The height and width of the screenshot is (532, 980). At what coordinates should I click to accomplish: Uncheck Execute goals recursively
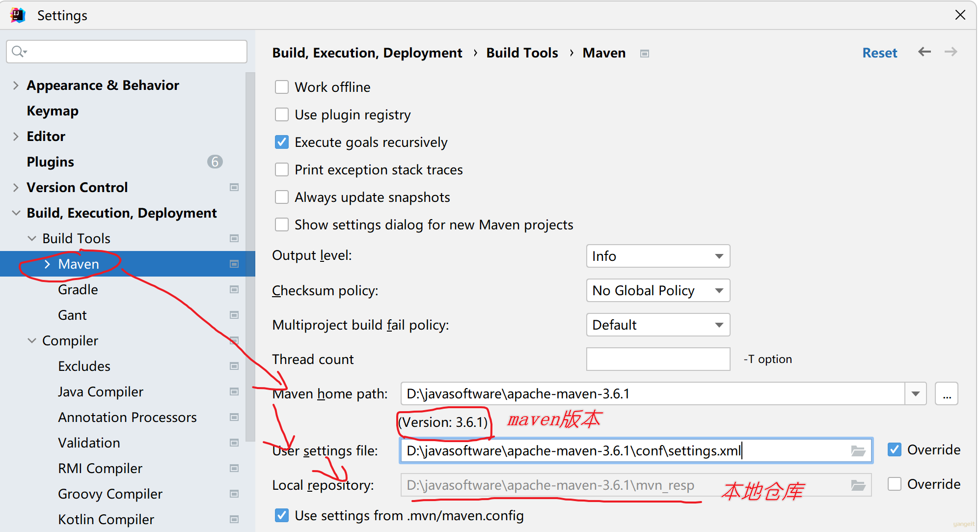[x=282, y=142]
